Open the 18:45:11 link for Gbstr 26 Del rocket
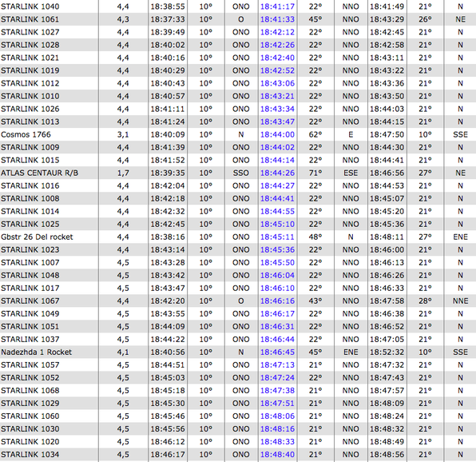The image size is (476, 462). tap(277, 237)
